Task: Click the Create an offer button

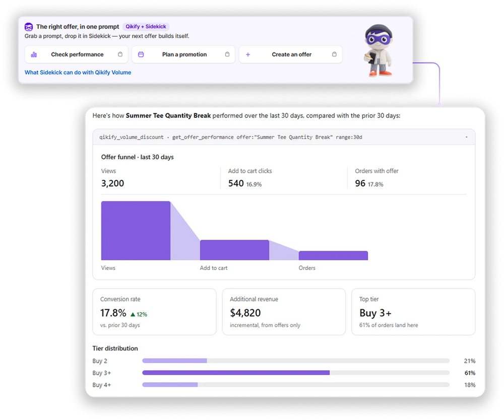Action: [x=291, y=54]
